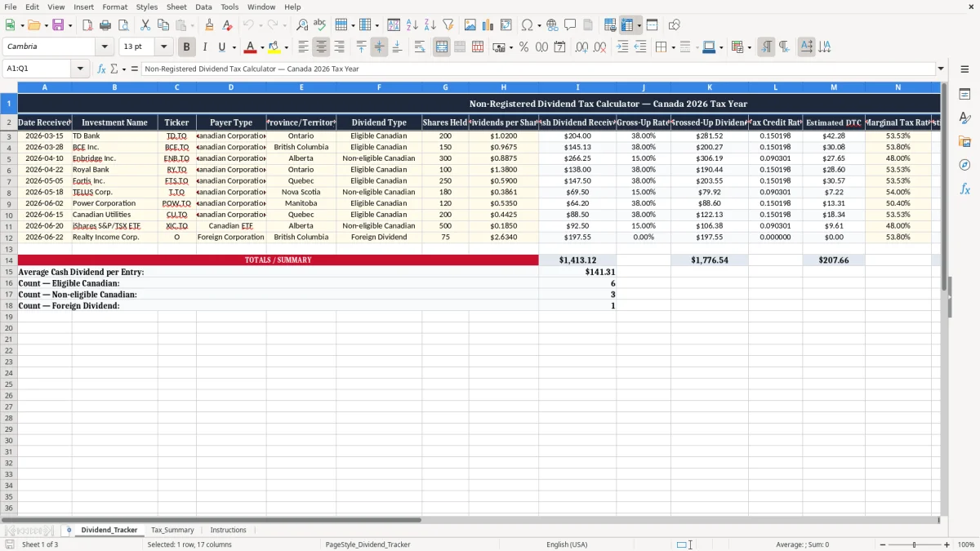This screenshot has height=551, width=980.
Task: Open the Format menu
Action: tap(114, 7)
